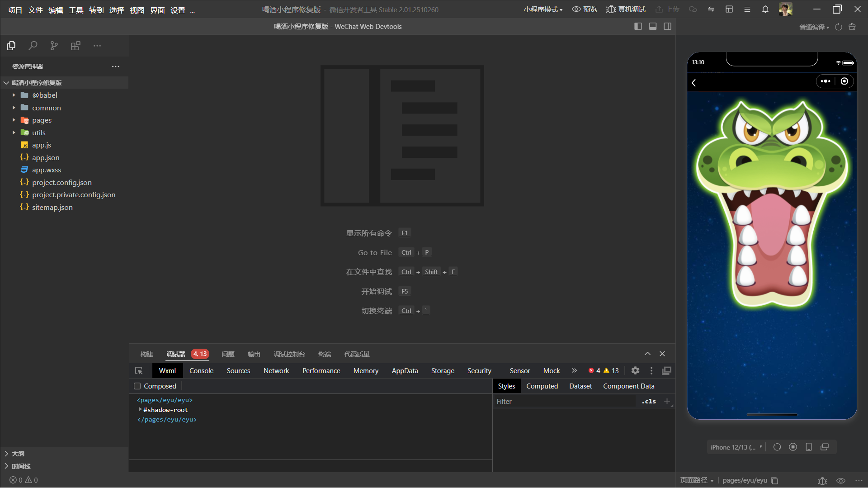The width and height of the screenshot is (868, 488).
Task: Enable the Composed checkbox
Action: (137, 386)
